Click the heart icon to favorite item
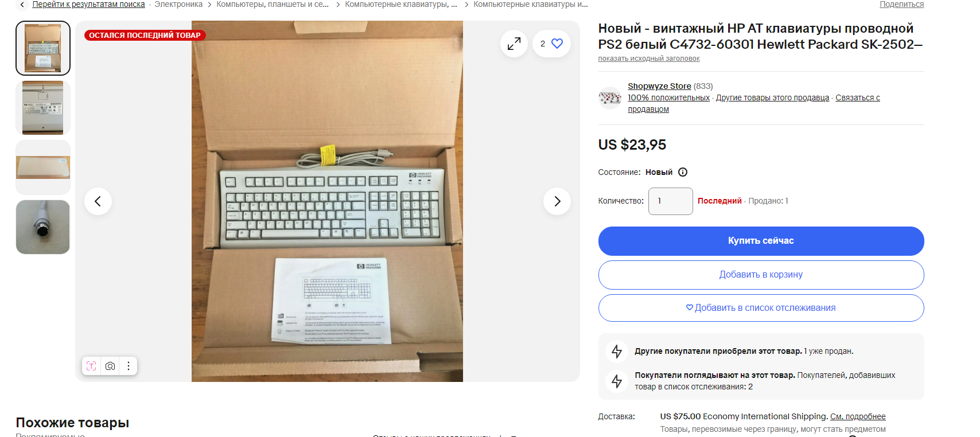980x437 pixels. [557, 44]
